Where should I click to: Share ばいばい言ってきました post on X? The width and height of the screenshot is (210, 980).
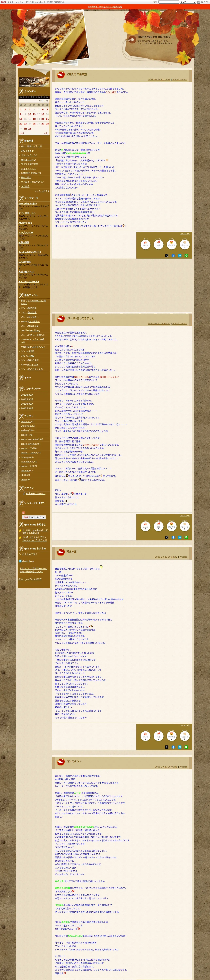(166, 538)
